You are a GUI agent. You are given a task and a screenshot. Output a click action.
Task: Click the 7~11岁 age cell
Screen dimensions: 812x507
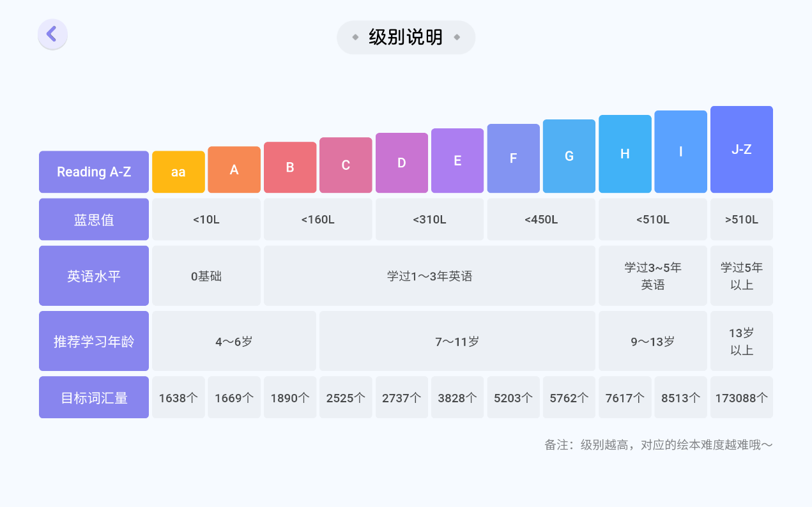click(457, 341)
